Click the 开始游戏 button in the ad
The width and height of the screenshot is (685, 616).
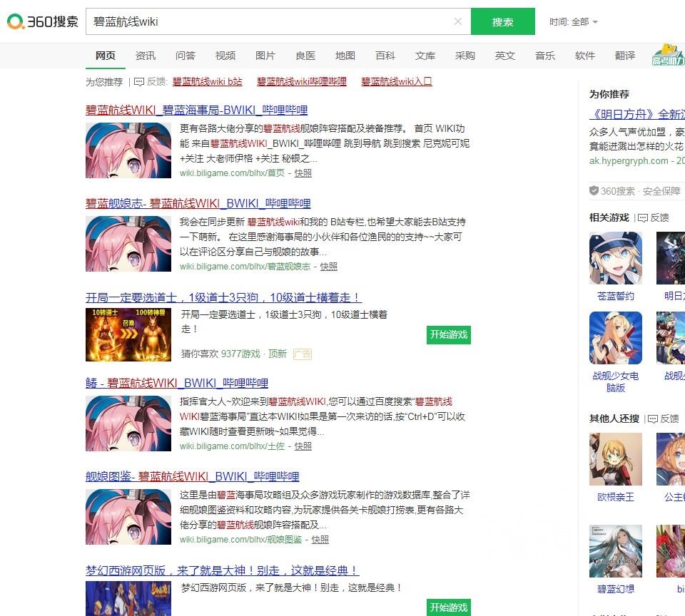point(448,334)
